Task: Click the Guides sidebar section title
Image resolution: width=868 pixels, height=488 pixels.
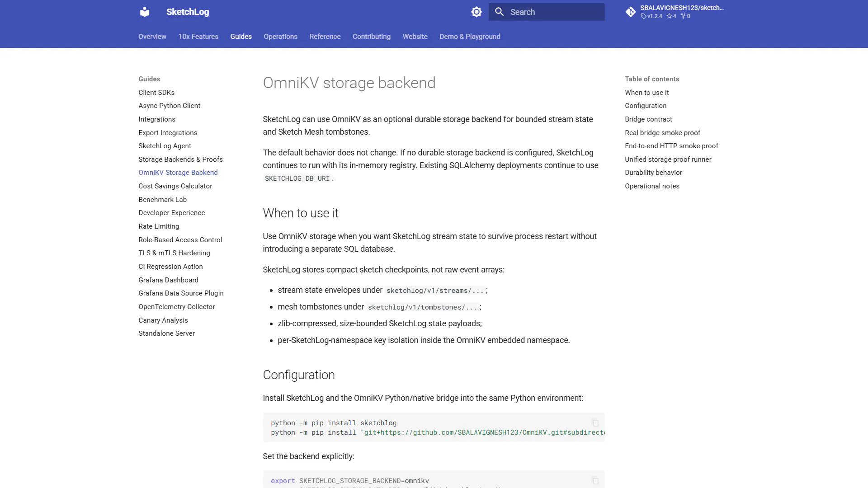Action: pos(149,79)
